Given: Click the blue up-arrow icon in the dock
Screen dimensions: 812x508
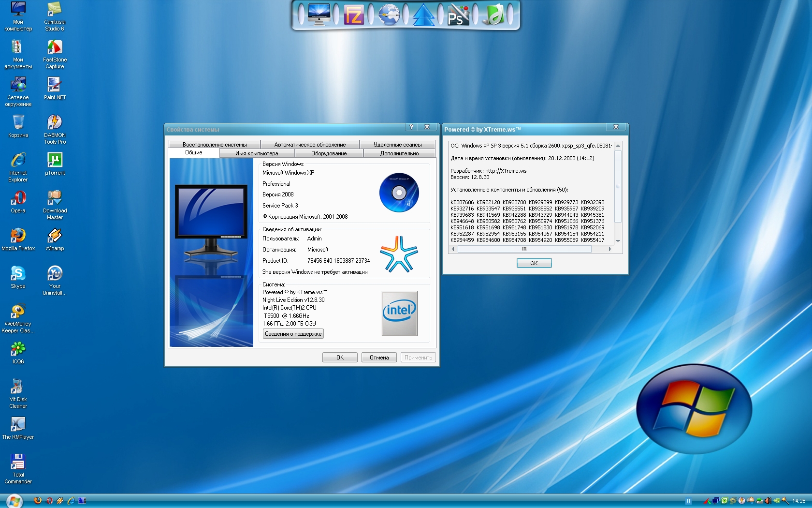Looking at the screenshot, I should point(423,15).
